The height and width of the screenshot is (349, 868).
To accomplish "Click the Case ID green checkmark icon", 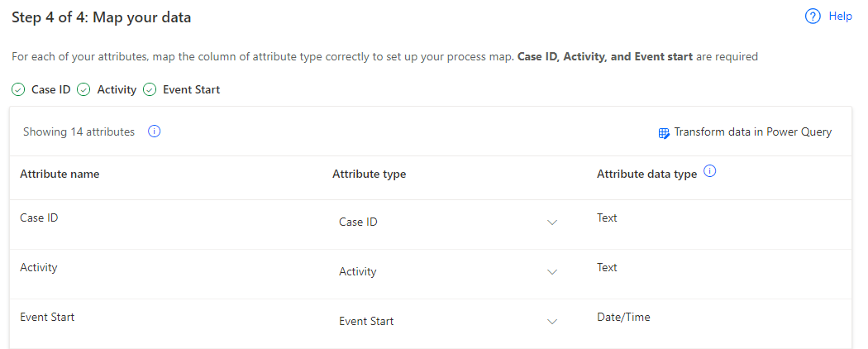I will point(18,89).
